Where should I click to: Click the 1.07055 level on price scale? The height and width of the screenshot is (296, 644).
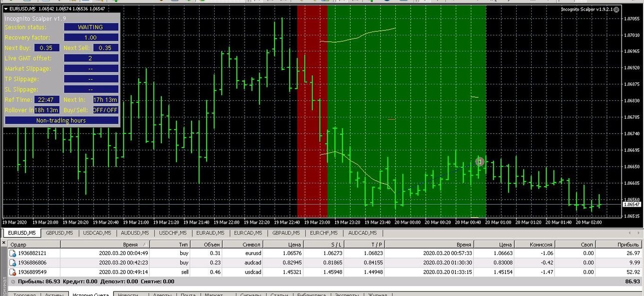coord(632,19)
